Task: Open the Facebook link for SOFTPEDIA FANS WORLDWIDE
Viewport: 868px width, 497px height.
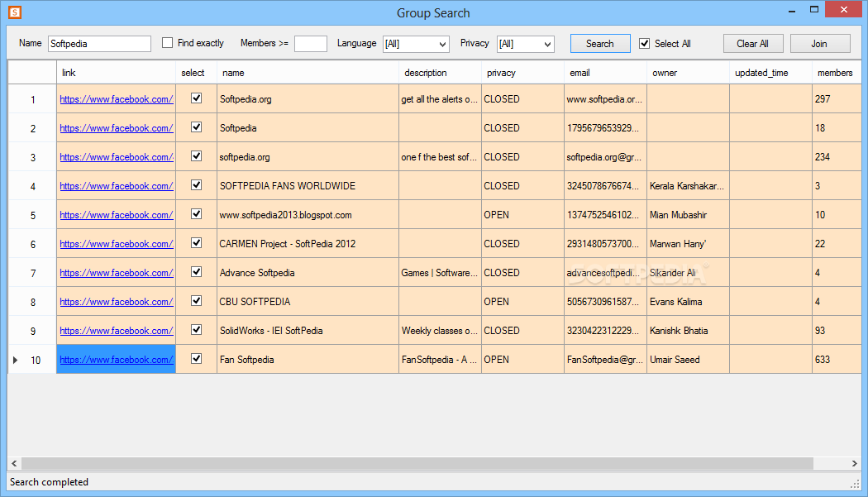Action: (x=117, y=186)
